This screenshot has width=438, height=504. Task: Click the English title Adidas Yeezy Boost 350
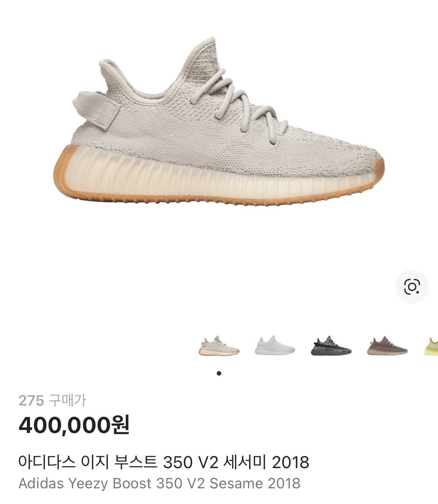[100, 483]
